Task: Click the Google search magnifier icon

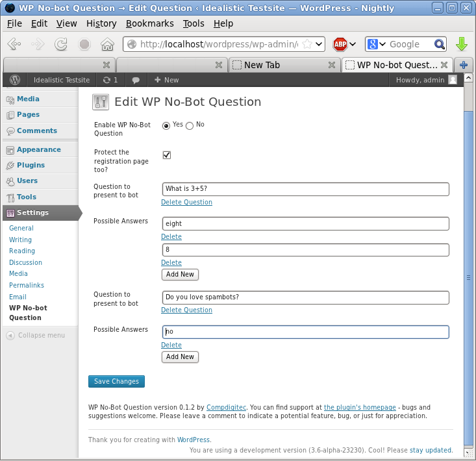Action: tap(439, 44)
